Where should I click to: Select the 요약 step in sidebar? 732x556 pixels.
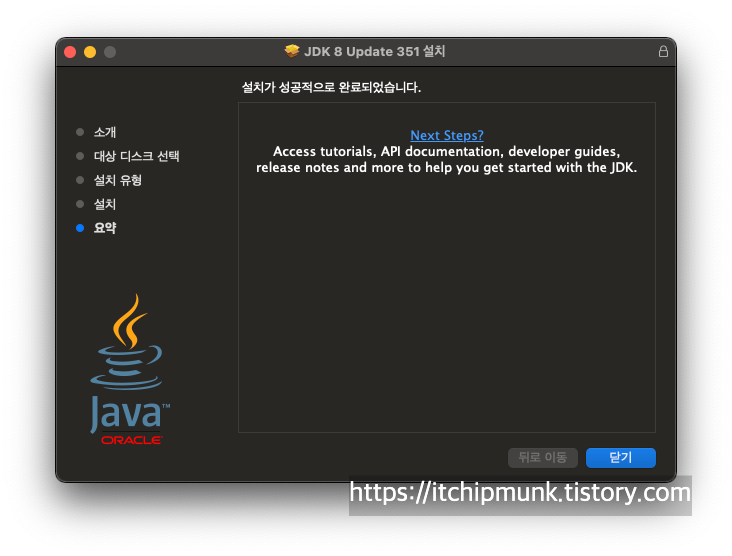coord(105,228)
